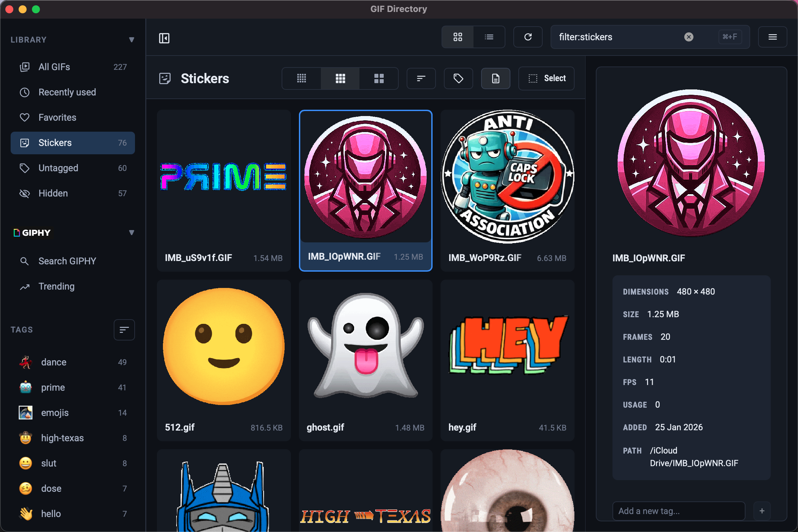This screenshot has height=532, width=798.
Task: Click the added date 25 Jan 2026
Action: tap(679, 427)
